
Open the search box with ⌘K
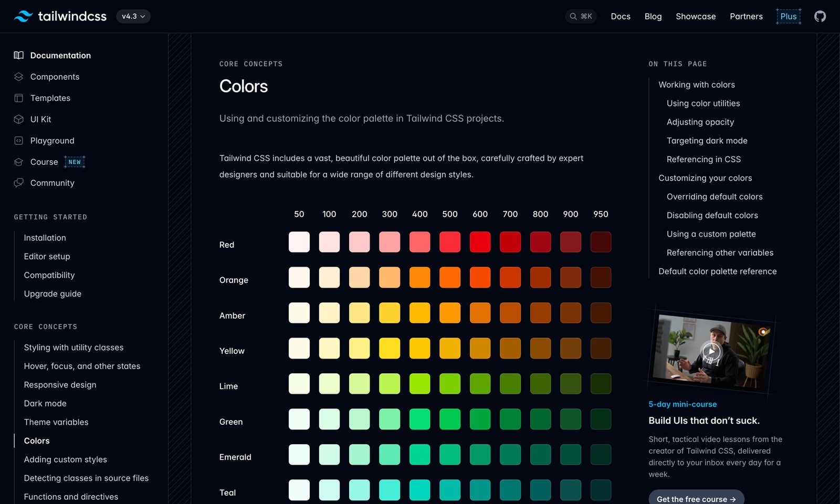[581, 16]
